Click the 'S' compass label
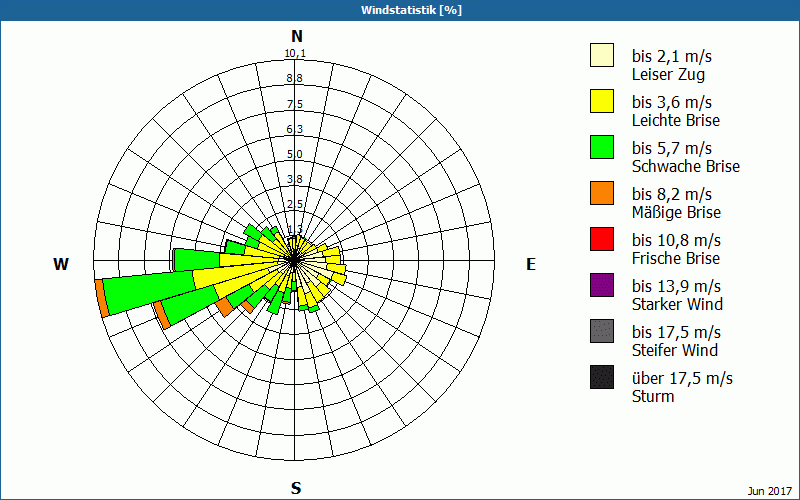 [x=296, y=488]
